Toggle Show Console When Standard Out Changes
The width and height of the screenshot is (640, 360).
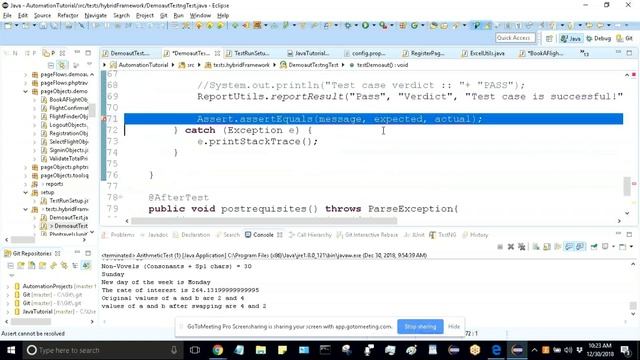(569, 247)
